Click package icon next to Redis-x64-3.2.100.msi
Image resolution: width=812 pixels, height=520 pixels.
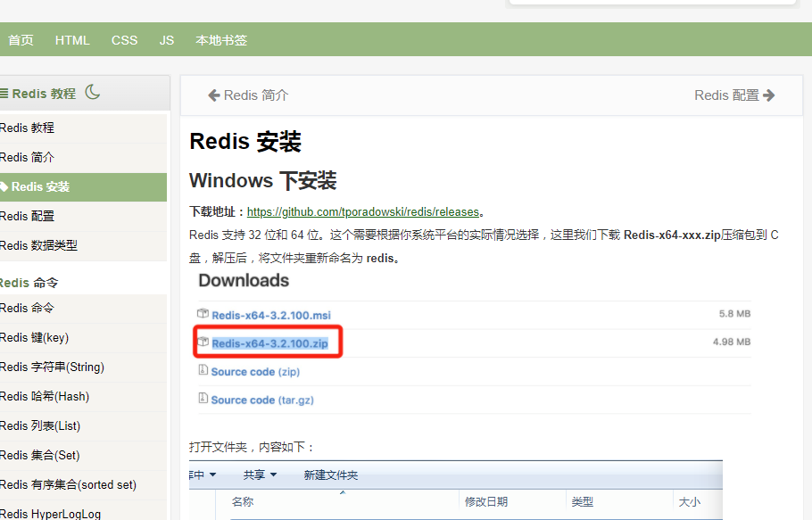tap(203, 314)
